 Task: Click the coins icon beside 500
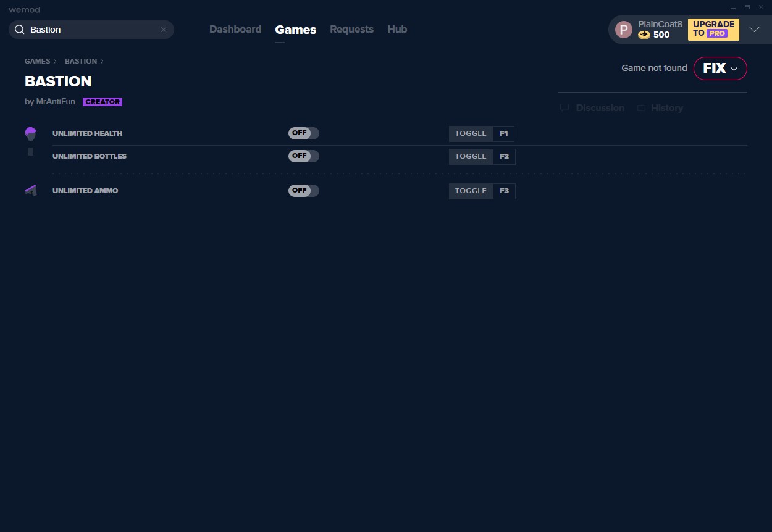(644, 35)
